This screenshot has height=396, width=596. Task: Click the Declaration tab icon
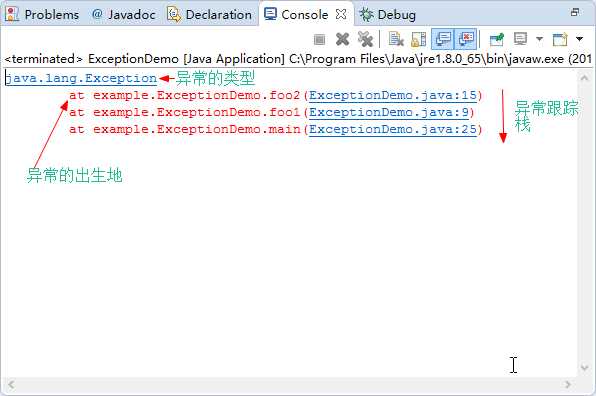(174, 14)
